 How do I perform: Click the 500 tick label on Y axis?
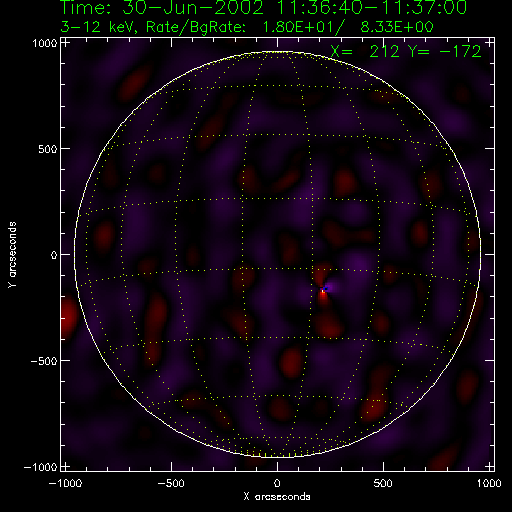click(x=48, y=149)
